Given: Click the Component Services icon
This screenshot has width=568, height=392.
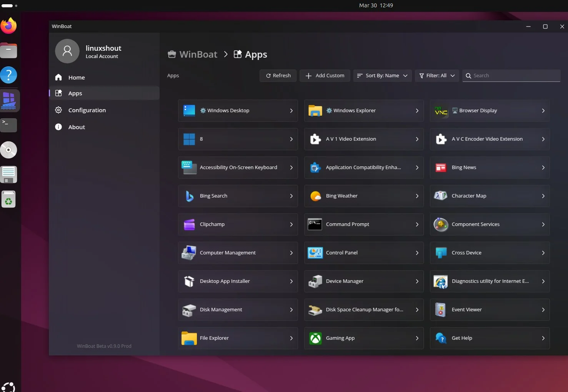Looking at the screenshot, I should 441,224.
